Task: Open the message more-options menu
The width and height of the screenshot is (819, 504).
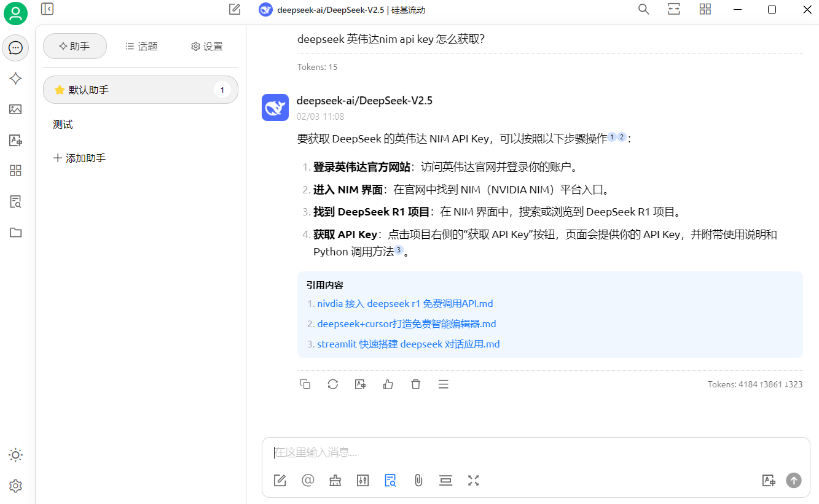Action: point(444,384)
